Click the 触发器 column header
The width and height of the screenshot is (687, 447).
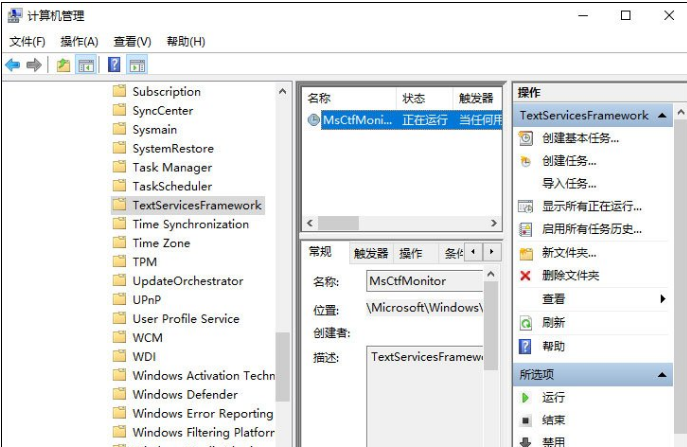[x=477, y=98]
